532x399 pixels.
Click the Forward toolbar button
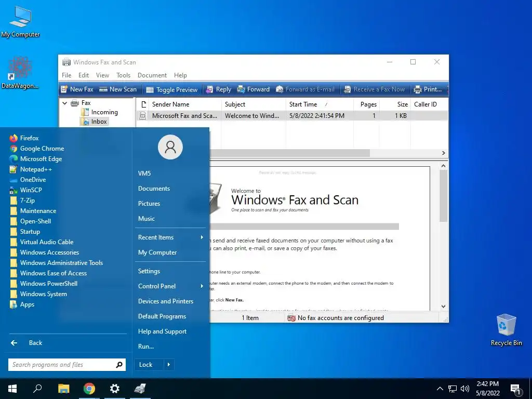coord(253,89)
